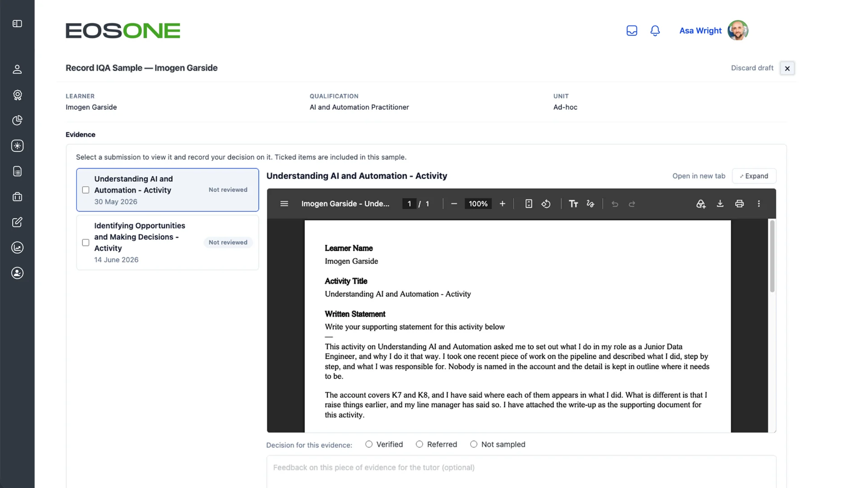Open PDF more actions menu
Screen dimensions: 868x488
(759, 204)
